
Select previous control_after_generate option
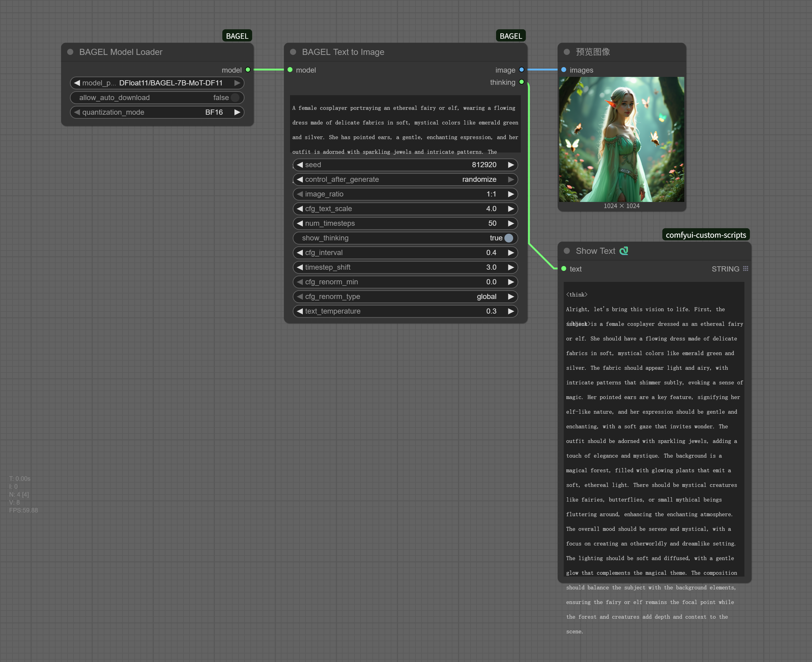300,179
